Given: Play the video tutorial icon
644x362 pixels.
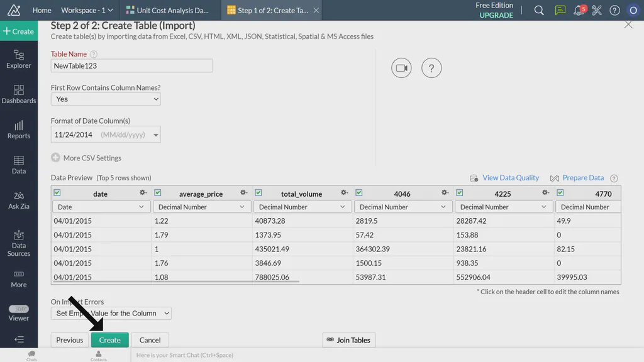Looking at the screenshot, I should [x=401, y=68].
